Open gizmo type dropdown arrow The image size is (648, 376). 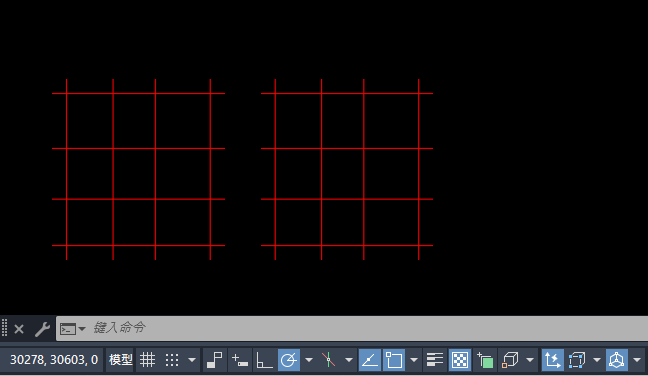click(x=637, y=360)
